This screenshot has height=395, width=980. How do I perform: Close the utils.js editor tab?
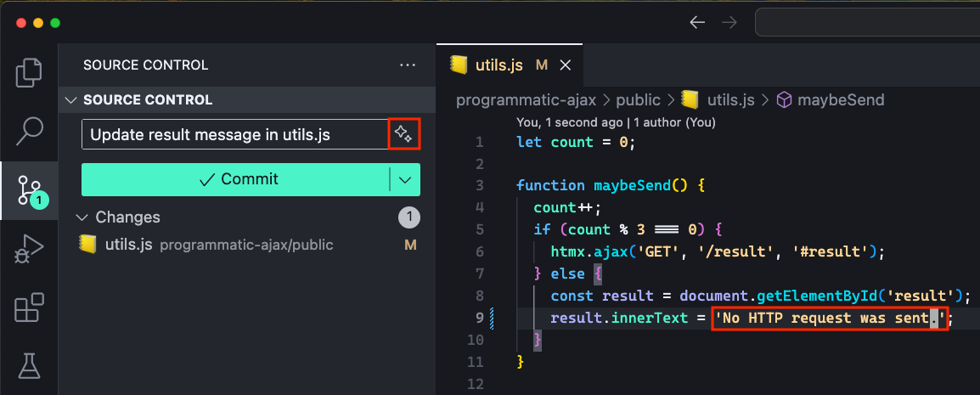click(565, 65)
